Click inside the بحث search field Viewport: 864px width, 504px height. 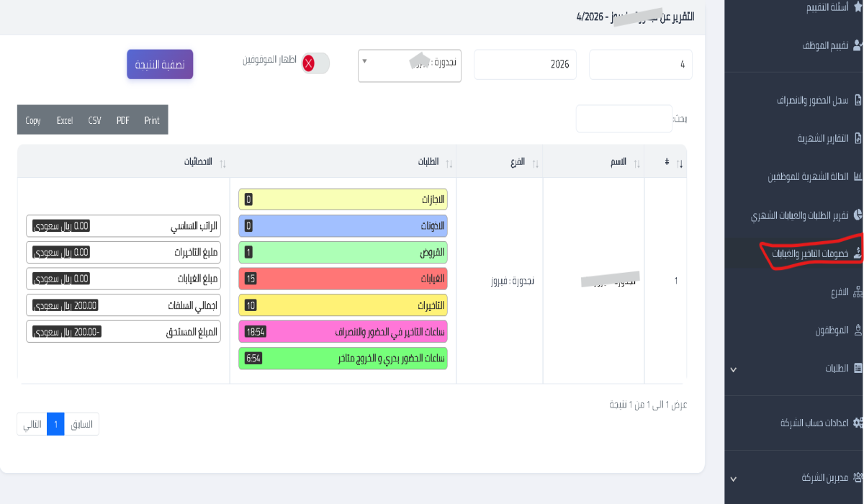point(624,118)
